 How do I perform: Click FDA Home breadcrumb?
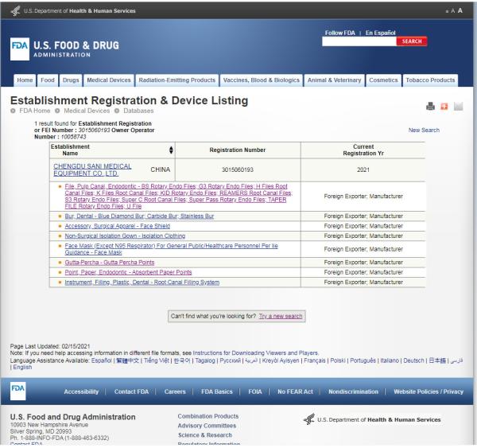pos(35,111)
